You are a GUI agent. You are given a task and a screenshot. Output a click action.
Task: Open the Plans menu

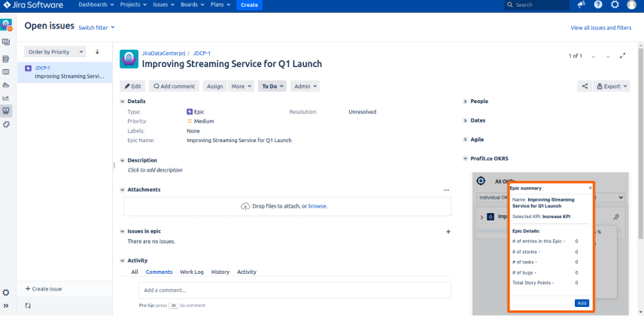[220, 5]
